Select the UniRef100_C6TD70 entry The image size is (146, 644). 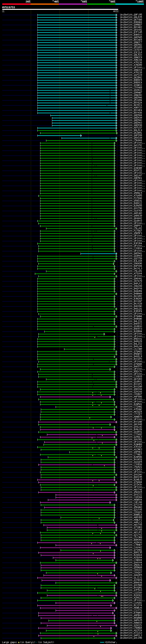(x=131, y=50)
